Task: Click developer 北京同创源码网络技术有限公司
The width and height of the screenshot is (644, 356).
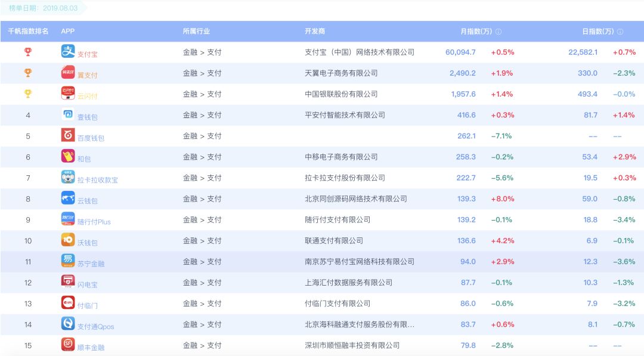Action: click(x=355, y=199)
